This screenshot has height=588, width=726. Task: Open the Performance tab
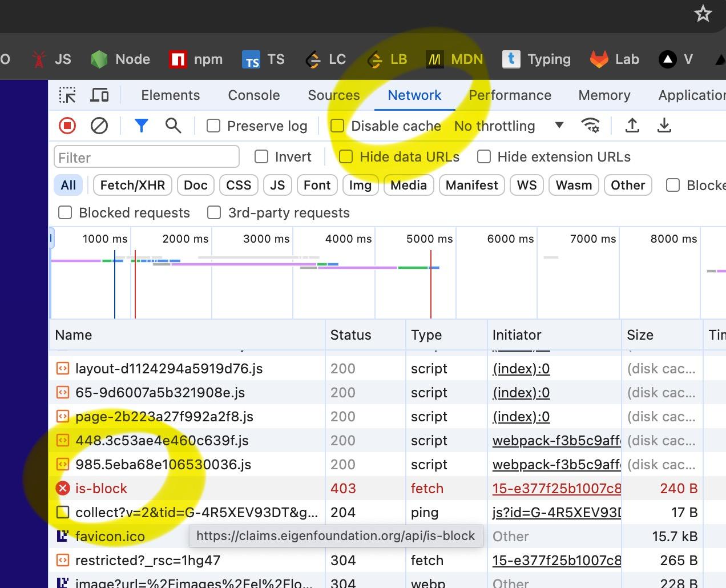510,95
